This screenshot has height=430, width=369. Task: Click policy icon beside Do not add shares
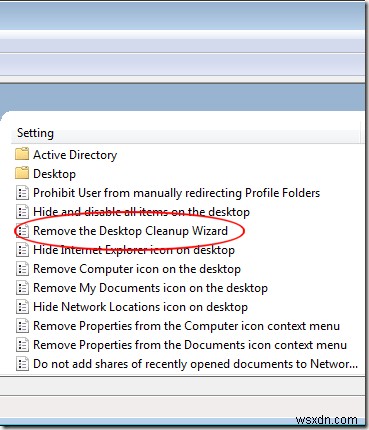(x=22, y=364)
